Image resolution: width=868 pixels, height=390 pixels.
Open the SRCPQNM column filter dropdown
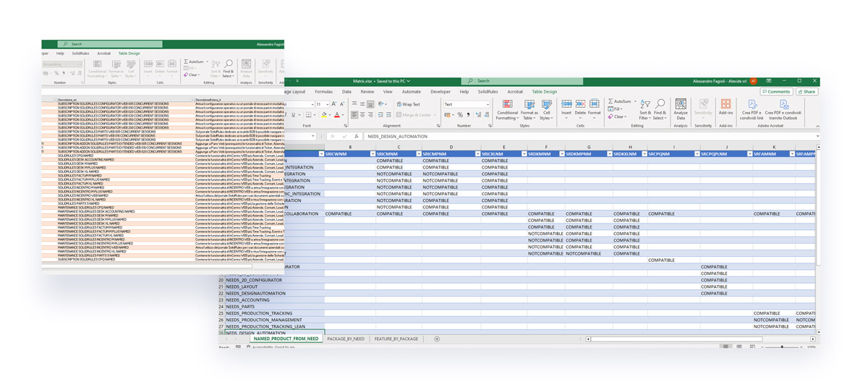pyautogui.click(x=697, y=154)
